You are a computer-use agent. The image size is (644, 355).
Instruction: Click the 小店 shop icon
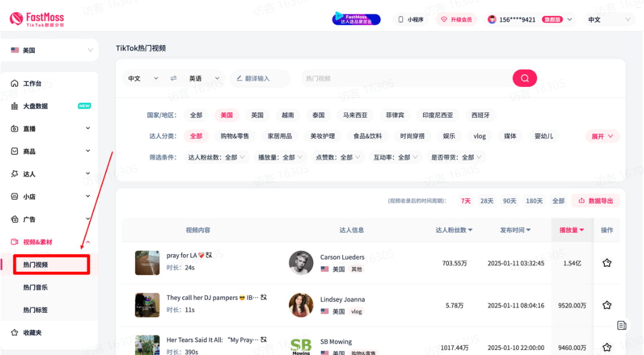(x=14, y=196)
